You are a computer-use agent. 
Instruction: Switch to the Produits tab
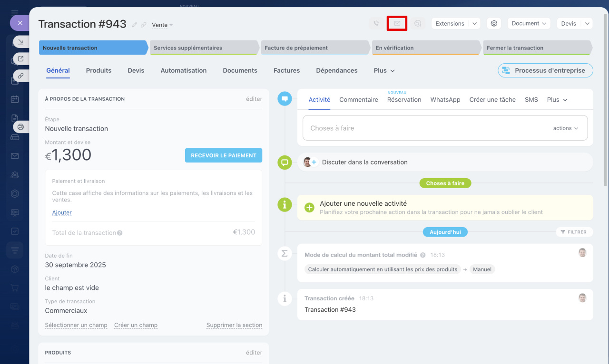pyautogui.click(x=98, y=70)
